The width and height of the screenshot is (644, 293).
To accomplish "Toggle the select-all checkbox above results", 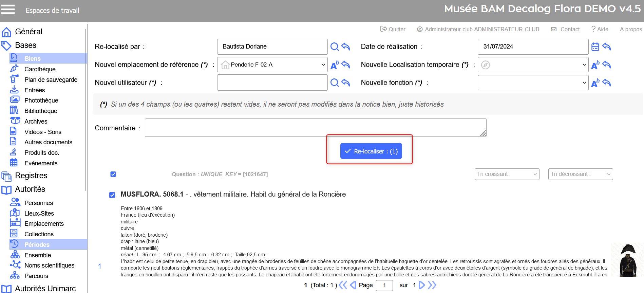I will point(113,174).
